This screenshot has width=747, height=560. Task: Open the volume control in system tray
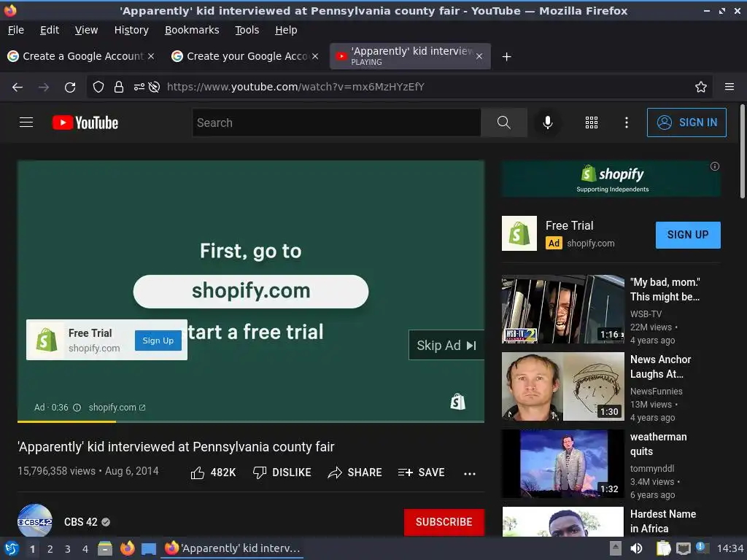pos(636,548)
